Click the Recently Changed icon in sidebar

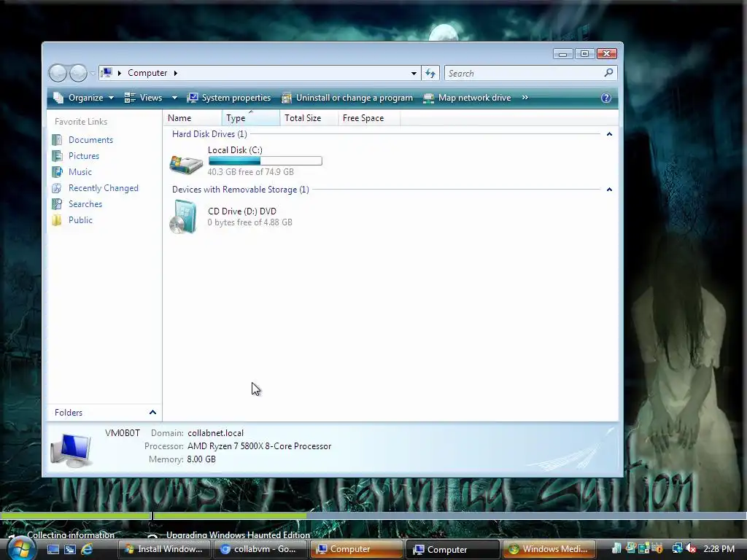(57, 188)
